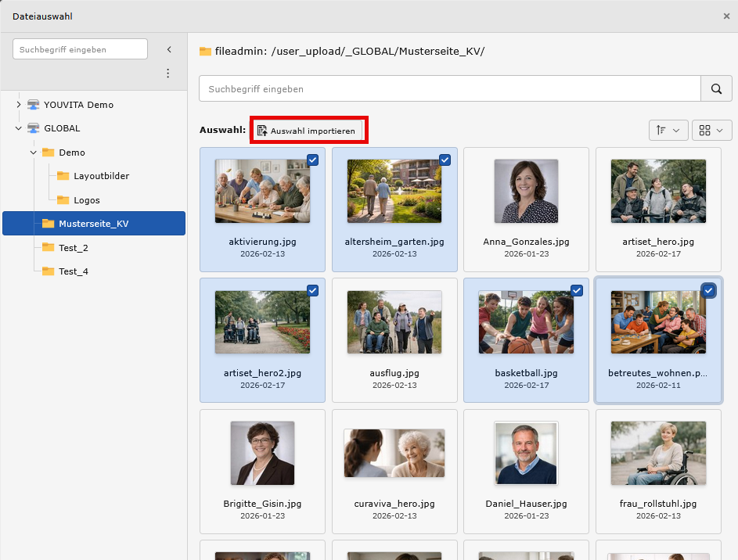Select the GLOBAL tree label
738x560 pixels.
point(62,128)
